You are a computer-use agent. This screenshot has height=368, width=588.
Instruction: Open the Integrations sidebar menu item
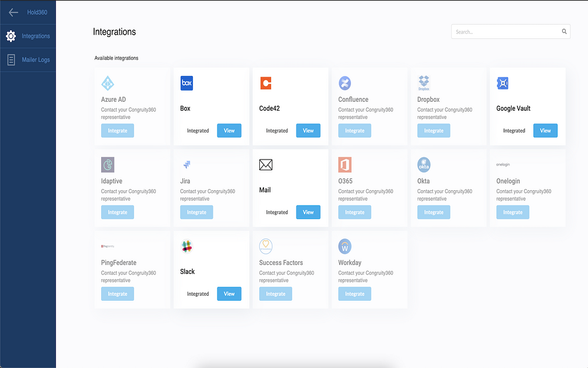[x=28, y=36]
